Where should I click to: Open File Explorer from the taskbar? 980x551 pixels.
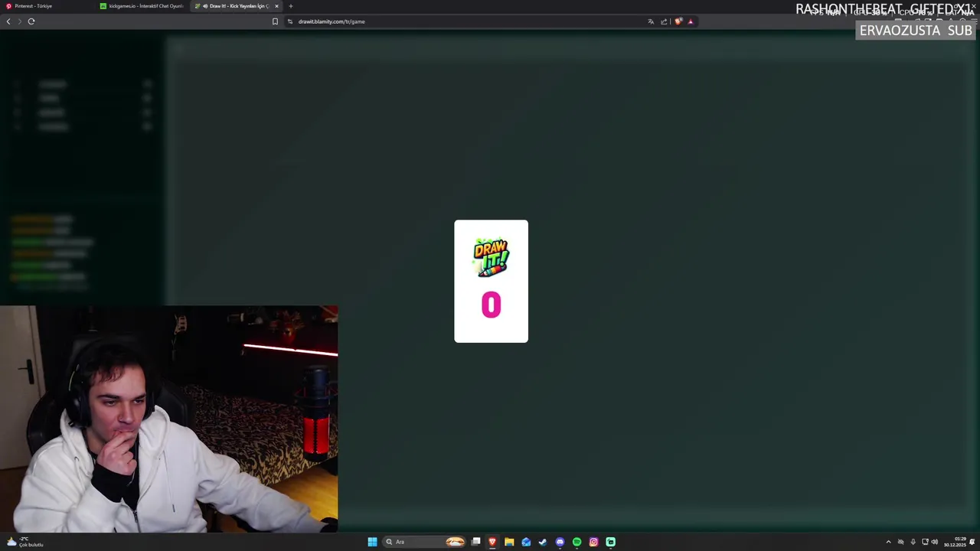(509, 542)
